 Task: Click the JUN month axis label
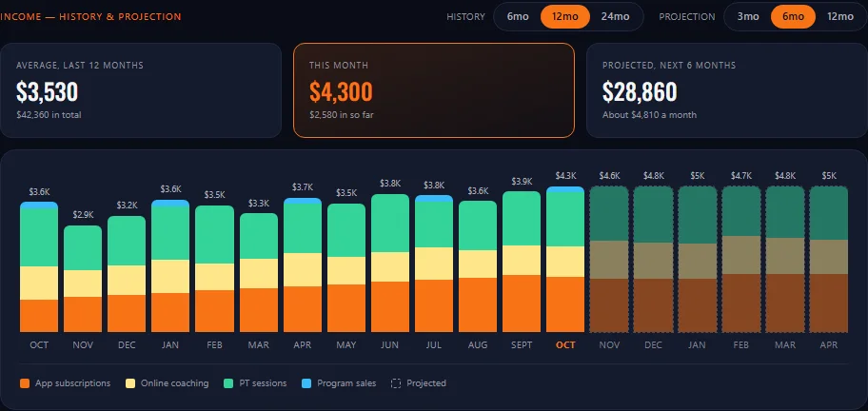coord(389,345)
